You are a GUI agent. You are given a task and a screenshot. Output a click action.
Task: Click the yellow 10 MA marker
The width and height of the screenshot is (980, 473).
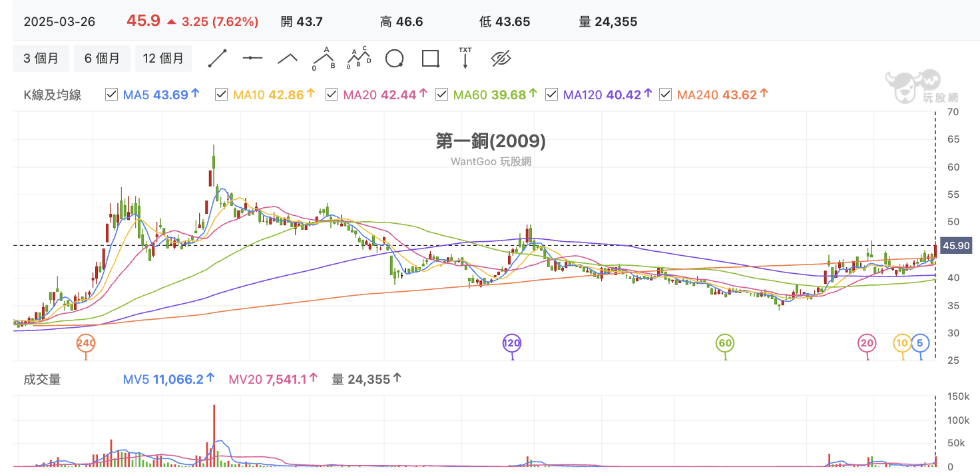pos(902,344)
